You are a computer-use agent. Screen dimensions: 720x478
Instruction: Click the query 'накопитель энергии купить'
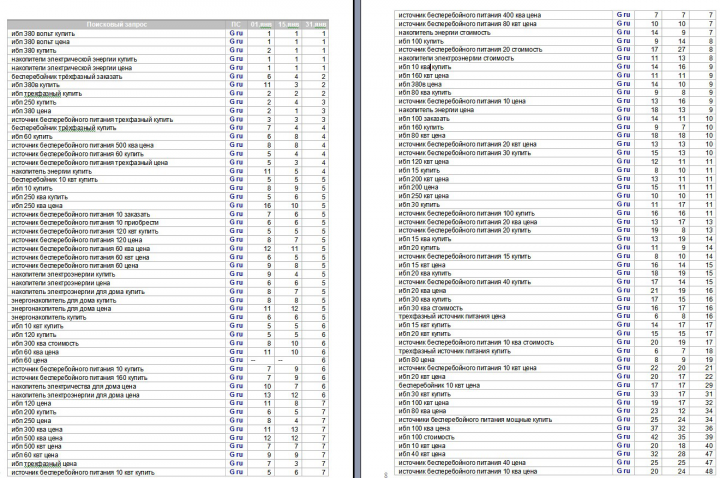pyautogui.click(x=51, y=171)
